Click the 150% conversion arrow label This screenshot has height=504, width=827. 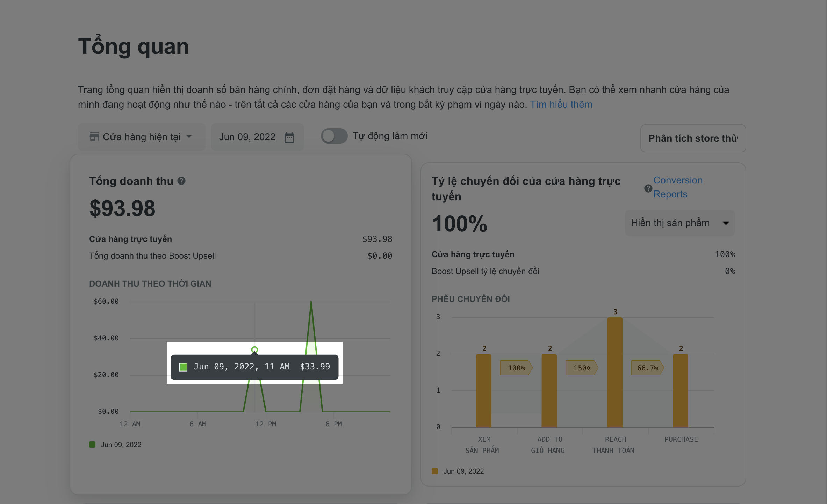tap(582, 368)
